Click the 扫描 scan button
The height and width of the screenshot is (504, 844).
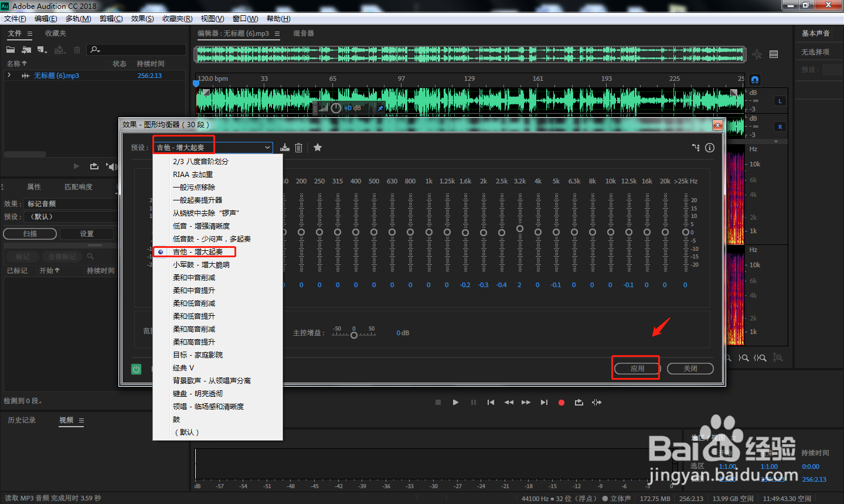coord(30,234)
